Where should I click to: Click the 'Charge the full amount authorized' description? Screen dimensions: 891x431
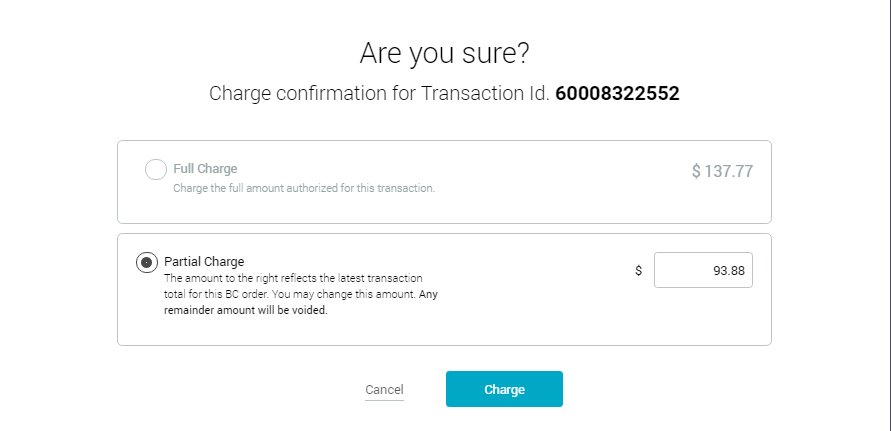pyautogui.click(x=304, y=188)
